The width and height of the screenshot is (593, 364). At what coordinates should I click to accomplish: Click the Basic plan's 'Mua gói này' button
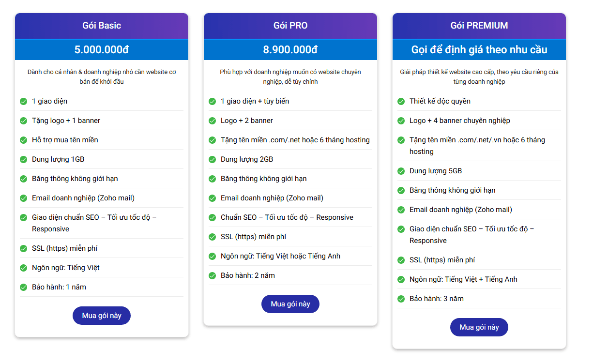[102, 316]
